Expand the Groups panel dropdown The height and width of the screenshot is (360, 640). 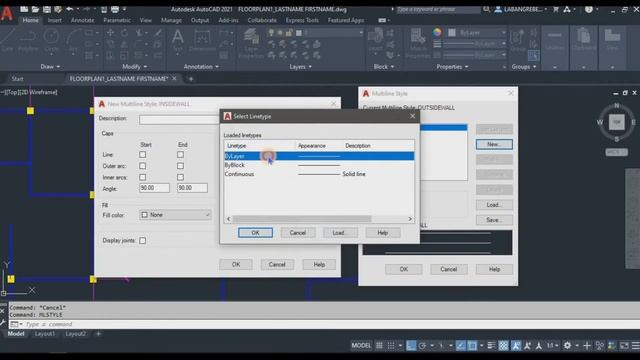(x=524, y=67)
